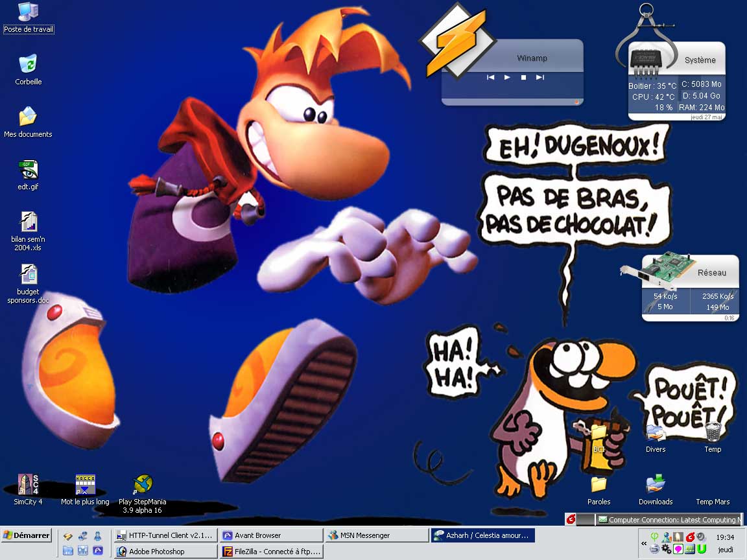Click the Réseau widget title
The height and width of the screenshot is (560, 747).
[x=712, y=272]
